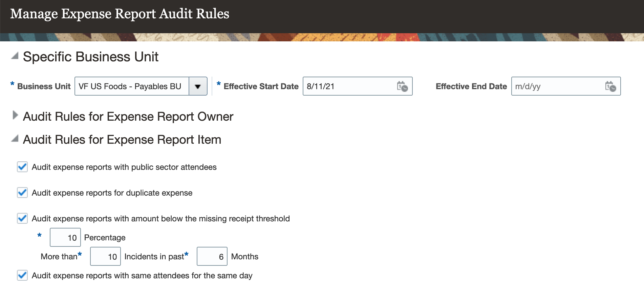
Task: Click the Specific Business Unit heading
Action: pos(90,57)
